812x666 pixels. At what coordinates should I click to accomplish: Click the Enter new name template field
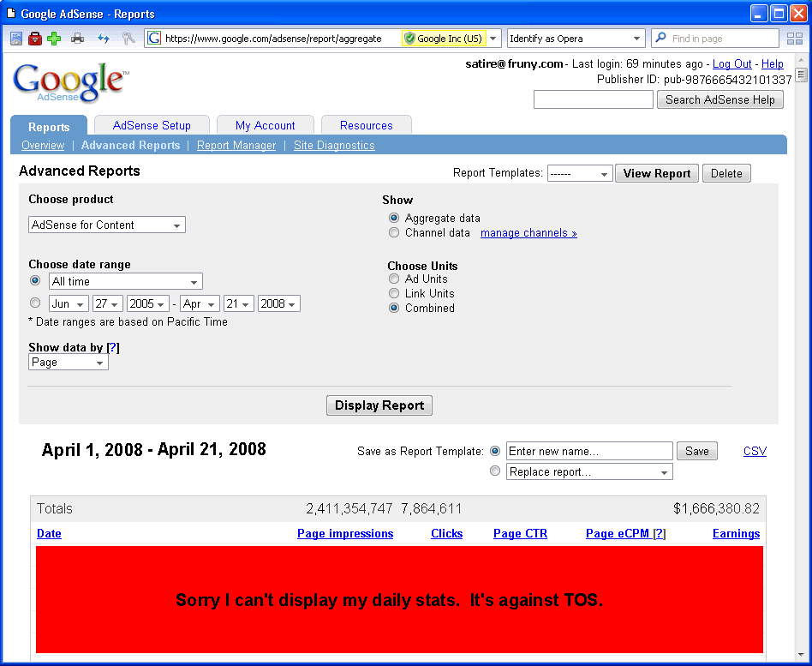click(x=589, y=451)
